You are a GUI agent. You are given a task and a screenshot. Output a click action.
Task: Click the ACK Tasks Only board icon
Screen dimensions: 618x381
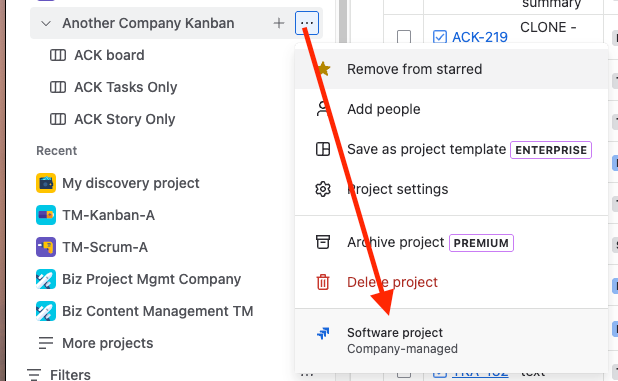(x=58, y=87)
